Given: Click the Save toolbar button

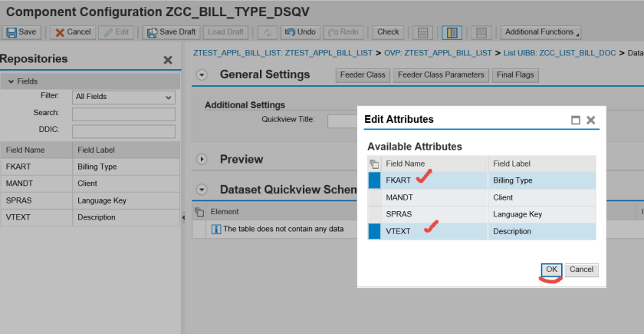Looking at the screenshot, I should [x=21, y=32].
